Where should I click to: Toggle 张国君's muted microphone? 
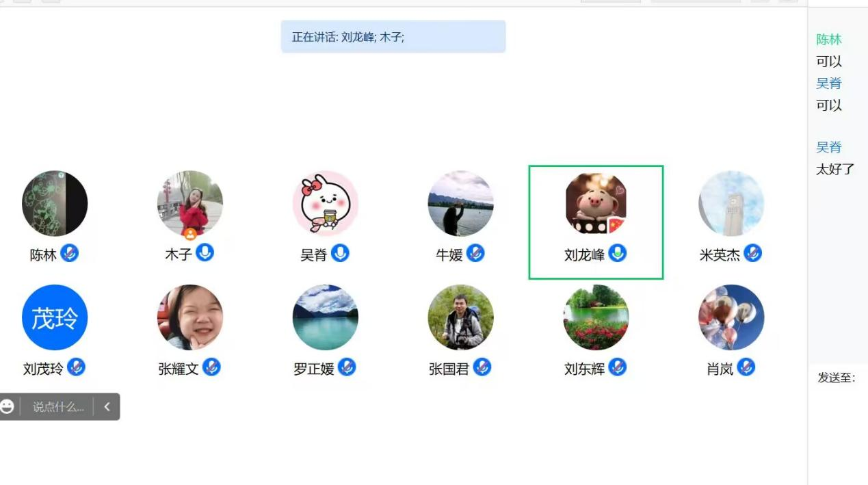[482, 367]
